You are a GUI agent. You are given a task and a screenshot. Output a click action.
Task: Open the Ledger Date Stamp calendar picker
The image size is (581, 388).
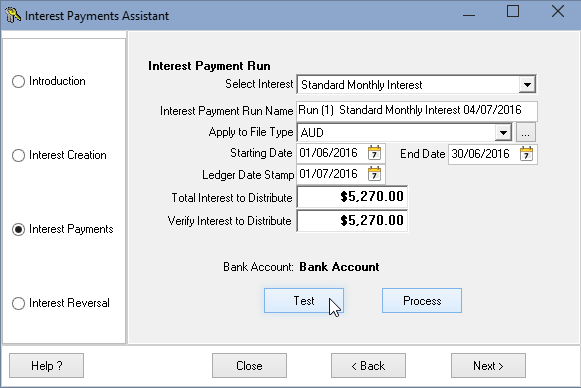click(374, 174)
